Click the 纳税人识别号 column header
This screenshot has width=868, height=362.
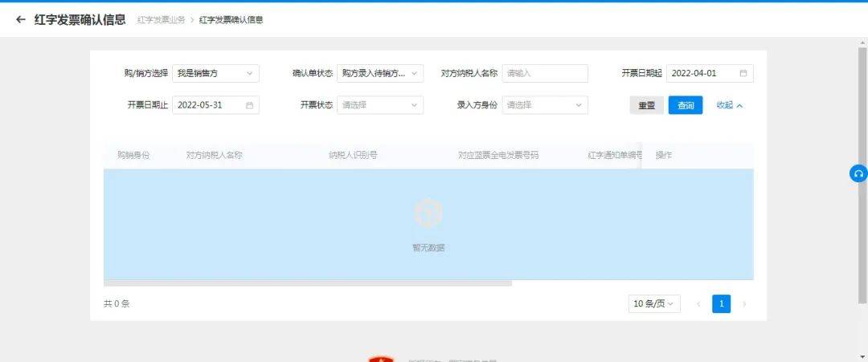point(353,155)
